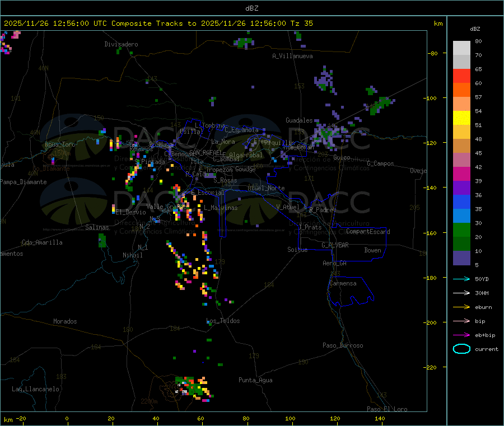
Task: Pick the red 60-65 dBZ legend swatch
Action: click(x=461, y=76)
